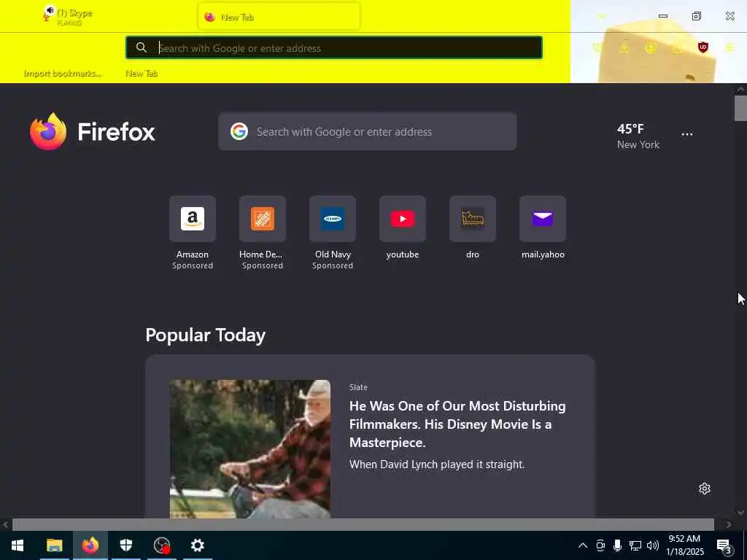Image resolution: width=747 pixels, height=560 pixels.
Task: Click the Firefox logo on the page
Action: 93,131
